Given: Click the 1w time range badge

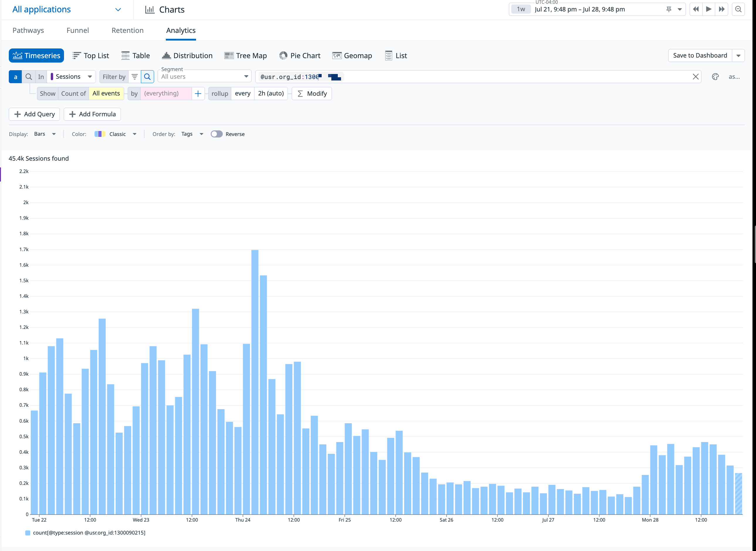Looking at the screenshot, I should [x=521, y=9].
